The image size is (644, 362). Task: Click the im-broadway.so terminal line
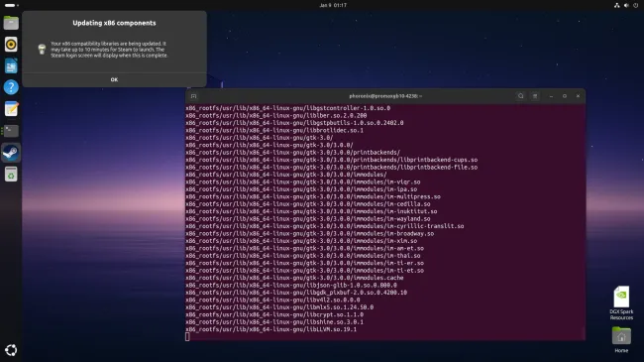coord(310,234)
